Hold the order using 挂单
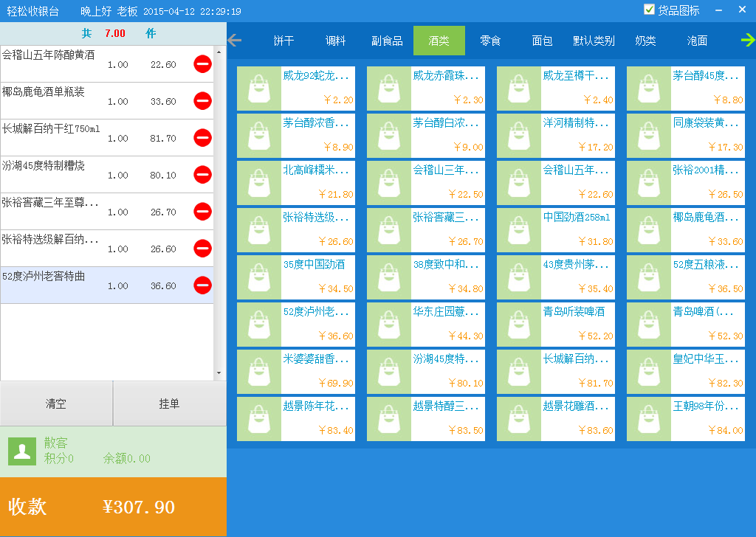Viewport: 756px width, 537px height. [x=169, y=403]
